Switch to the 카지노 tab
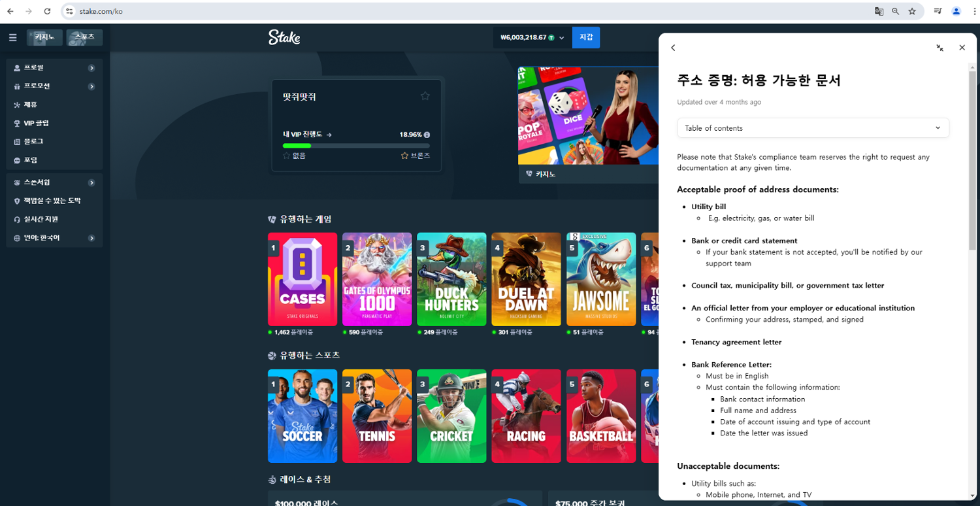Viewport: 980px width, 506px height. 45,38
